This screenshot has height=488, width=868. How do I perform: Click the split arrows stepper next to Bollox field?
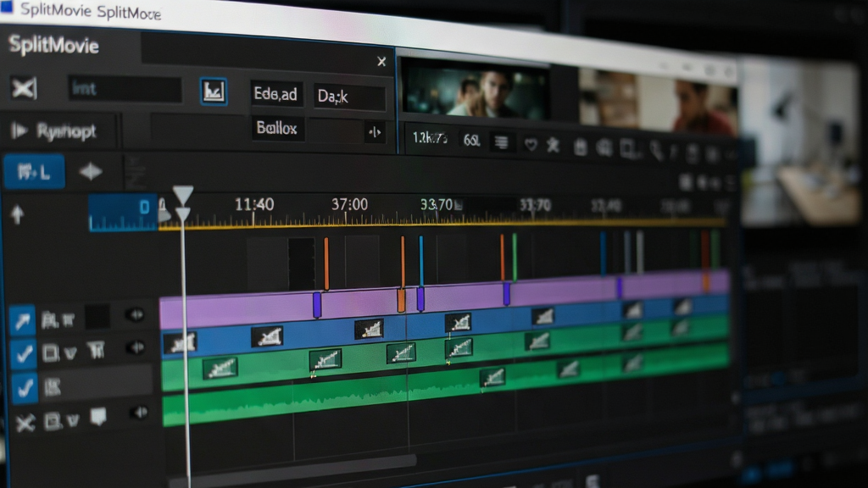point(375,132)
